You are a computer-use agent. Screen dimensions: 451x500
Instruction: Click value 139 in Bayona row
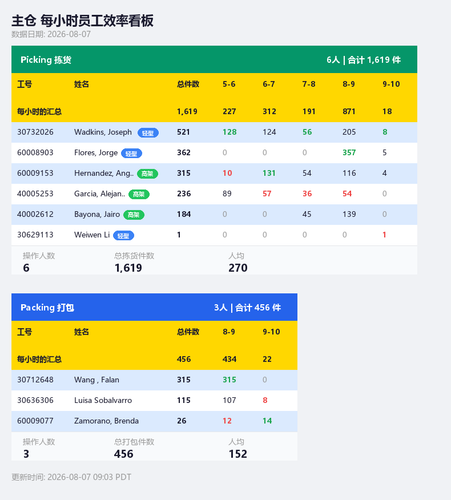[x=349, y=214]
